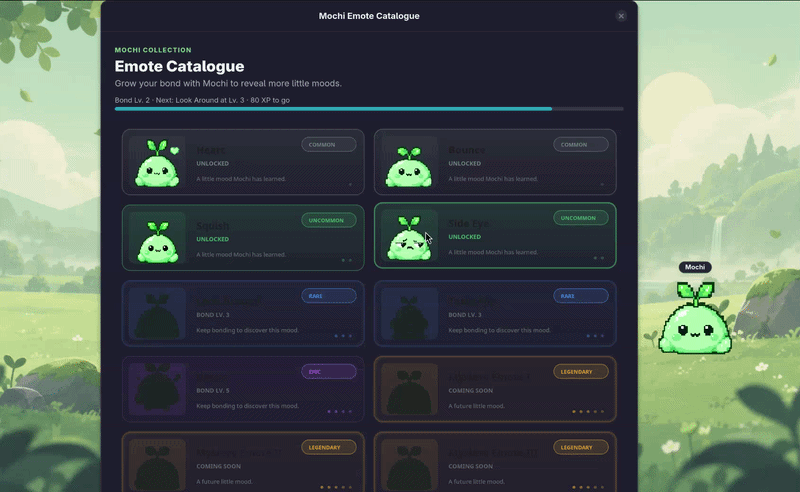
Task: Click the purple EPIC rarity badge
Action: click(329, 372)
